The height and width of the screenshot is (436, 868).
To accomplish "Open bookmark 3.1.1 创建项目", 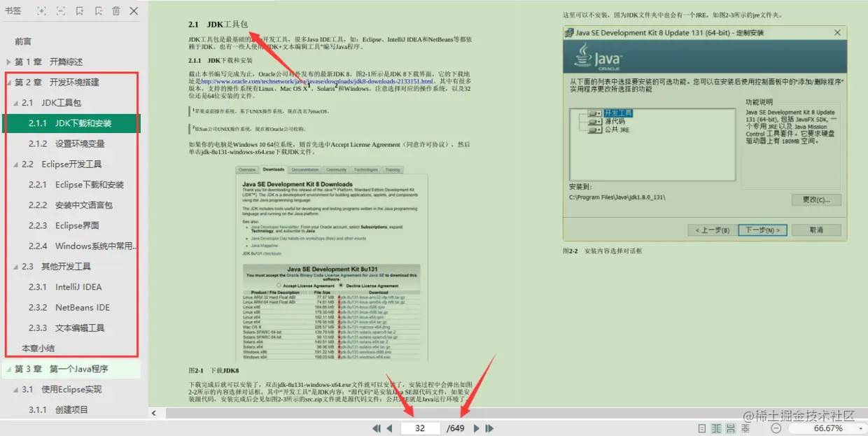I will (x=59, y=410).
